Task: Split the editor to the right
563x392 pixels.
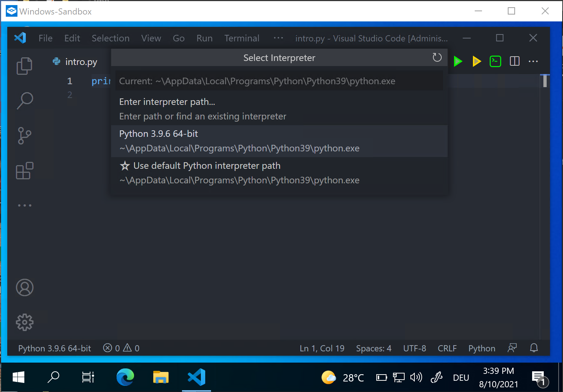Action: point(515,61)
